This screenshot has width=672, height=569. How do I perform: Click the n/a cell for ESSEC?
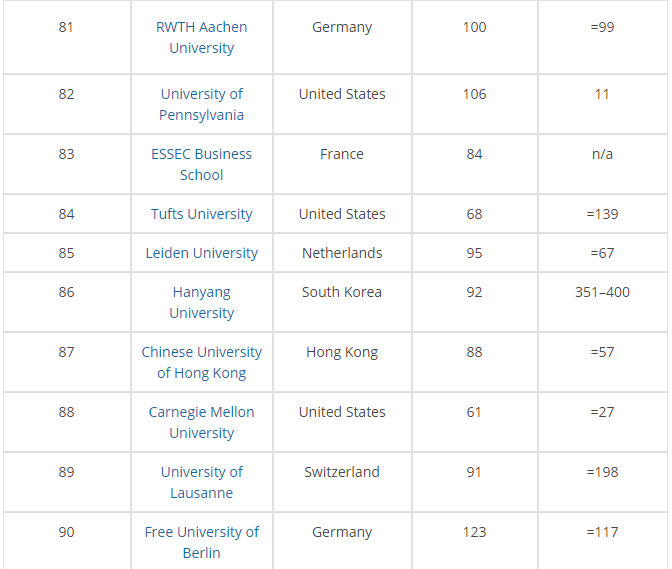pyautogui.click(x=602, y=154)
